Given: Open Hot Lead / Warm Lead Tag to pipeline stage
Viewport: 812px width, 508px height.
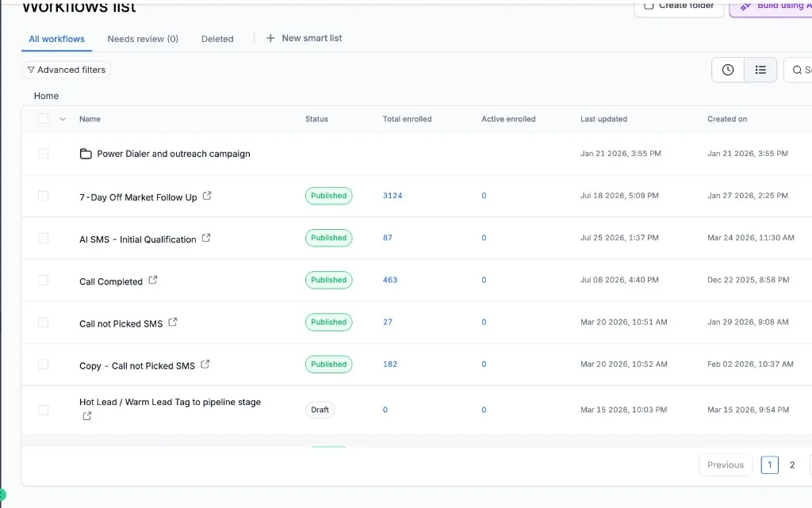Looking at the screenshot, I should 170,402.
